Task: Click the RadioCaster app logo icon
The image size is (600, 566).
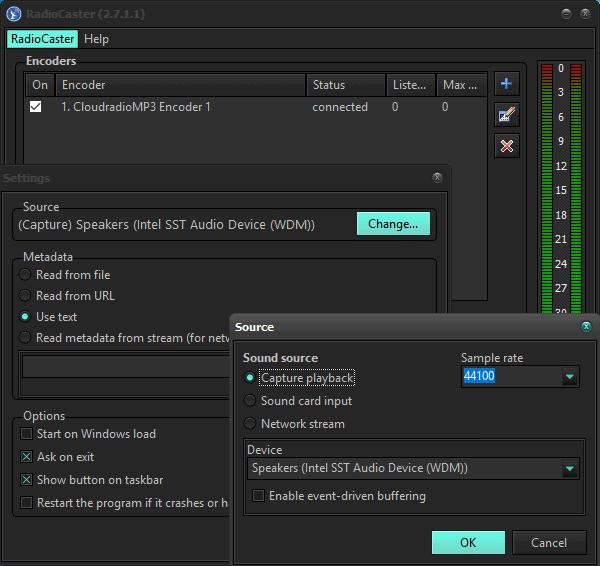Action: tap(15, 13)
